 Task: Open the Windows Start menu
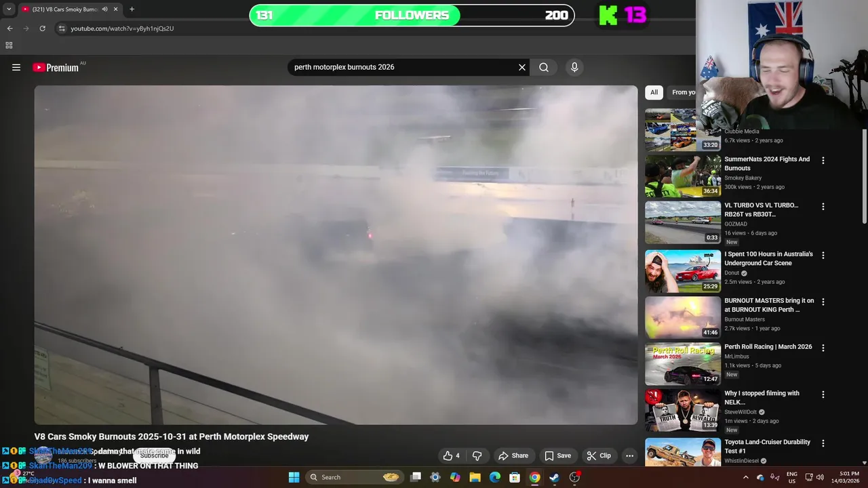pyautogui.click(x=294, y=477)
